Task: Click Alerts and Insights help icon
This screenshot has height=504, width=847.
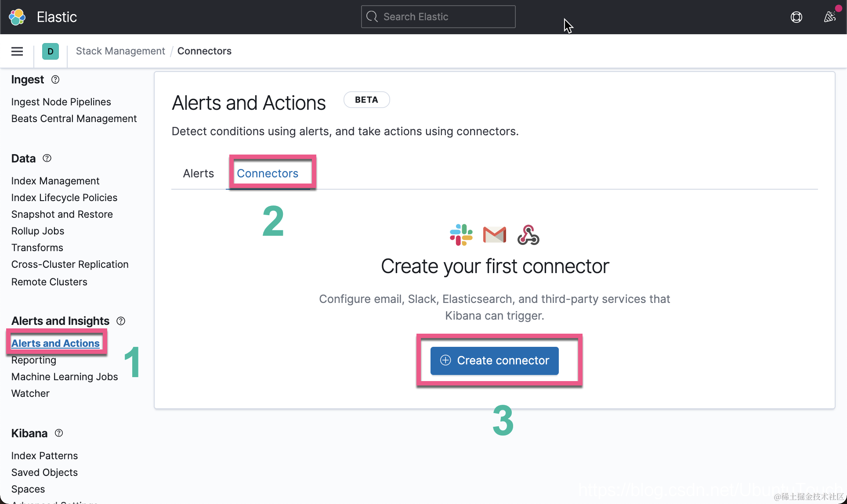Action: [x=121, y=321]
